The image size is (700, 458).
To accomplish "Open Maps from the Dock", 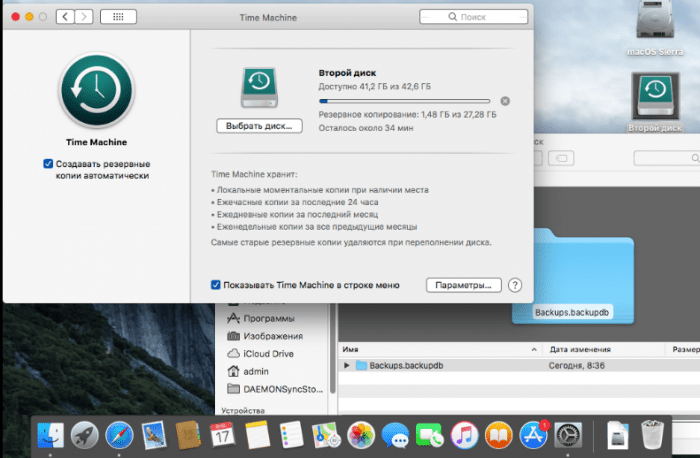I will [326, 435].
